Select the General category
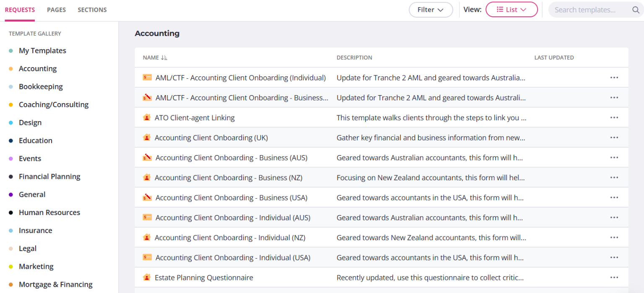Viewport: 644px width, 293px height. 32,195
